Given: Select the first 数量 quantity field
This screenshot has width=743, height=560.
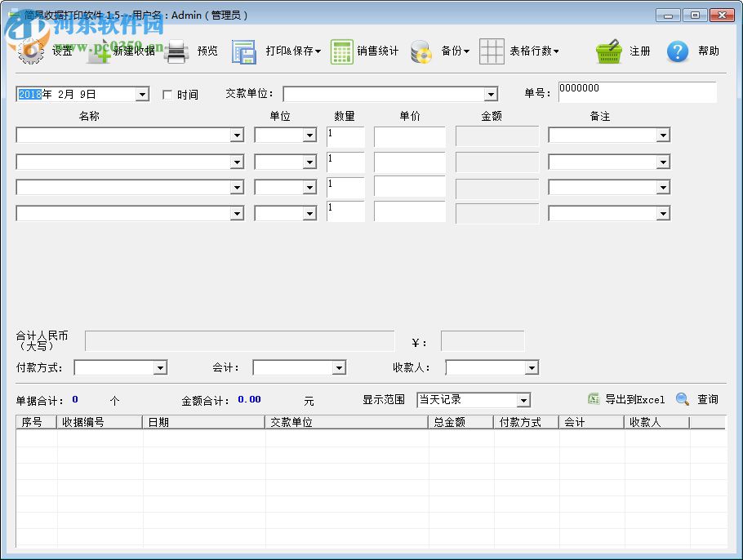Looking at the screenshot, I should (x=345, y=136).
